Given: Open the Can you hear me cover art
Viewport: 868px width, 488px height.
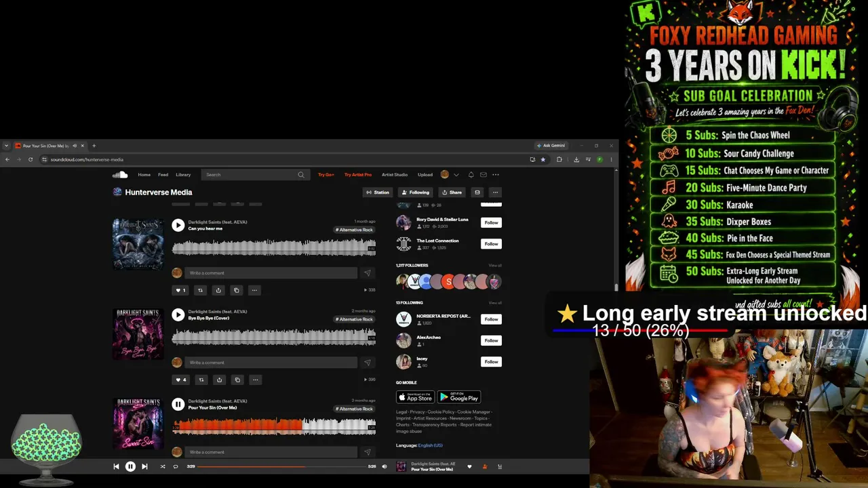Looking at the screenshot, I should pos(138,244).
